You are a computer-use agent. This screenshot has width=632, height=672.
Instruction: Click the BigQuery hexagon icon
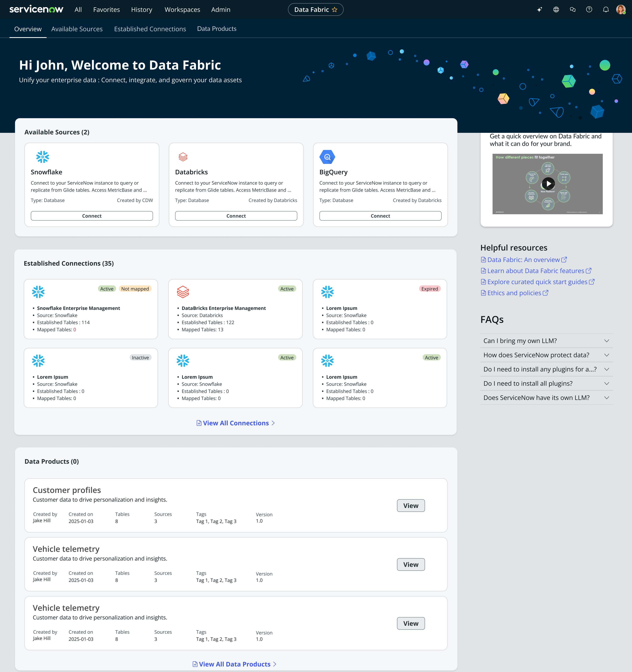click(x=327, y=157)
